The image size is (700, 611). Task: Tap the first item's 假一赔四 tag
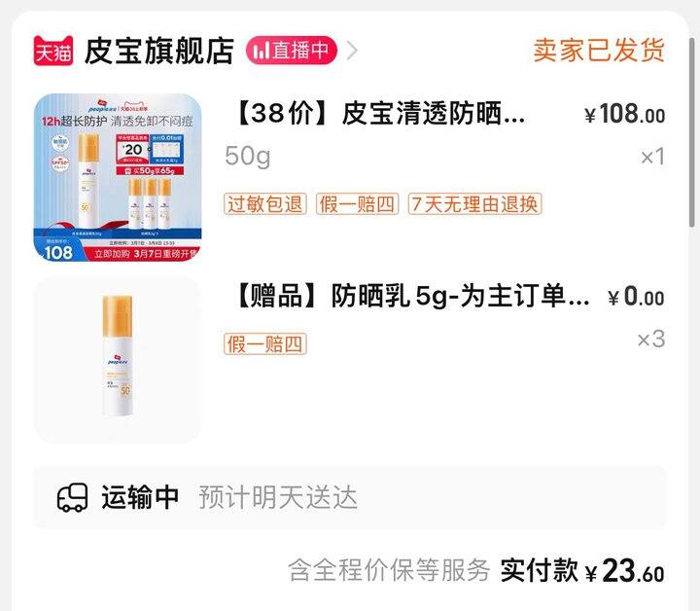point(357,204)
